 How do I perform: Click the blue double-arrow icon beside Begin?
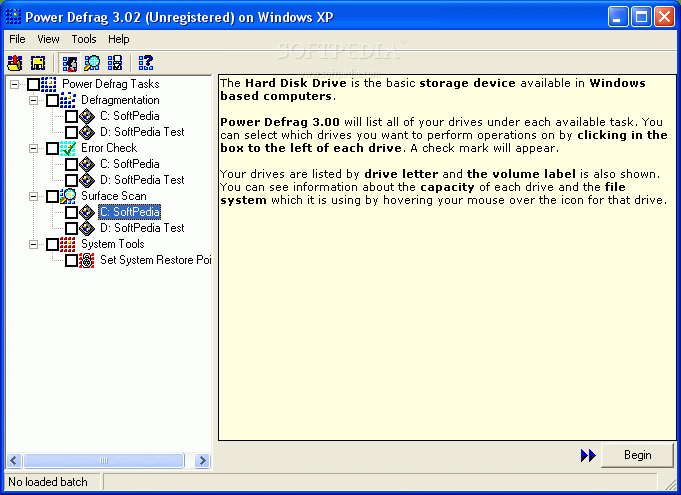coord(588,455)
